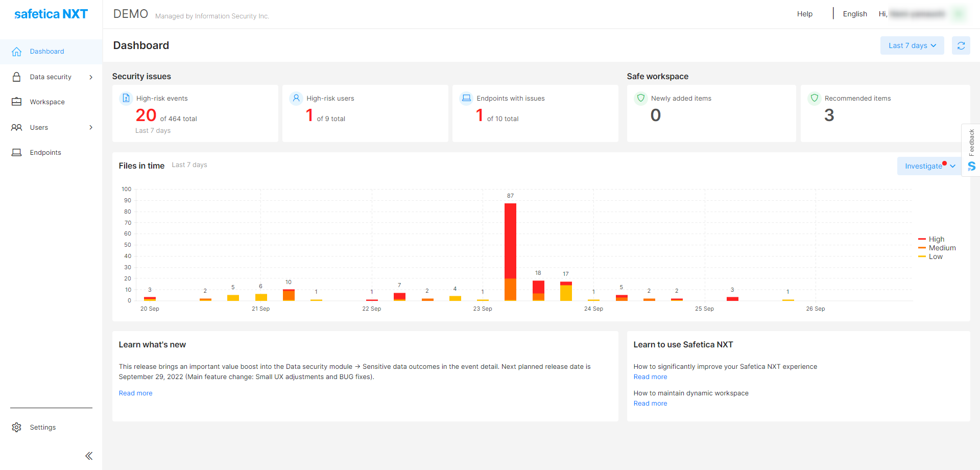Image resolution: width=980 pixels, height=470 pixels.
Task: Click the chart bar labeled 10
Action: point(289,295)
